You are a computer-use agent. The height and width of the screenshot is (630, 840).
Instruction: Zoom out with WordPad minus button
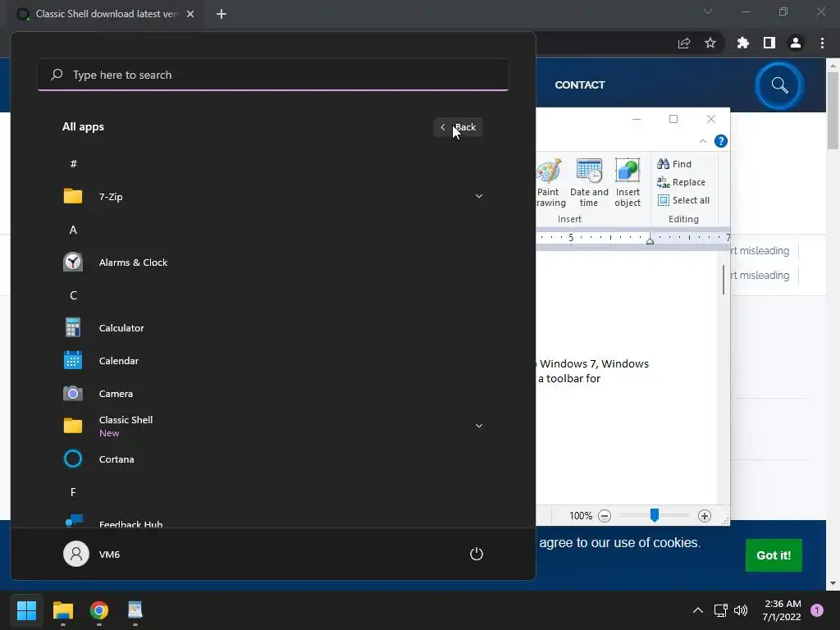tap(605, 516)
